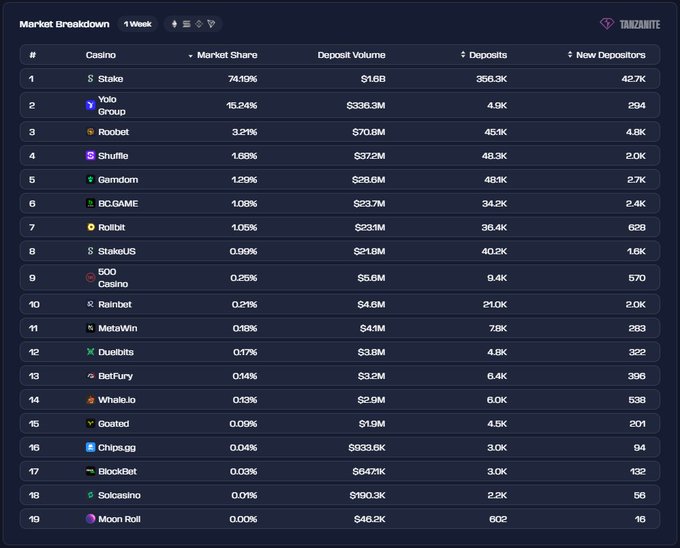The height and width of the screenshot is (548, 680).
Task: Click the Chips.gg logo icon
Action: [90, 447]
